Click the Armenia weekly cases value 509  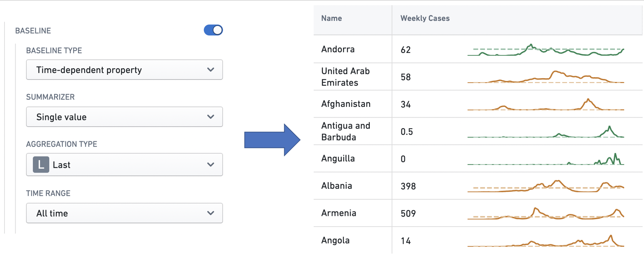[408, 213]
